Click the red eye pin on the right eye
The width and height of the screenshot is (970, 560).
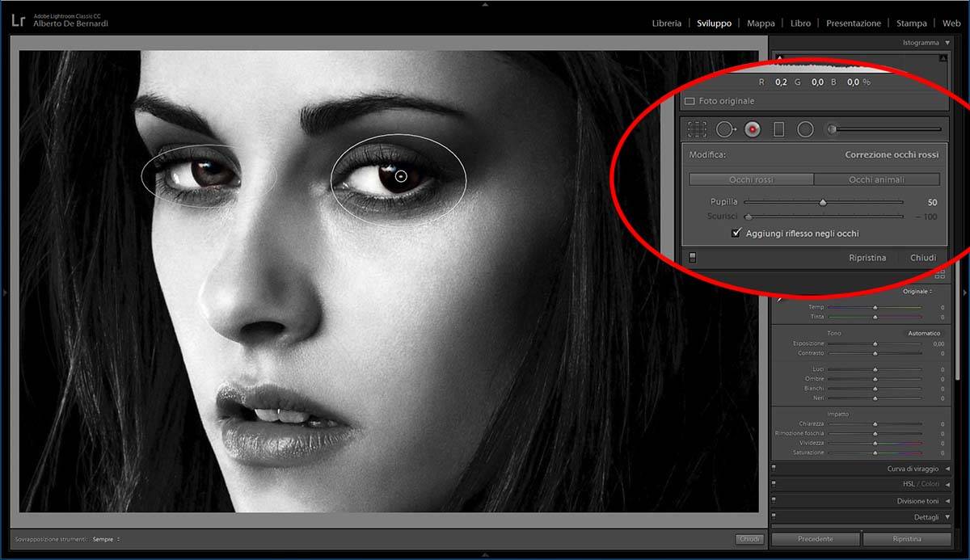pos(401,176)
